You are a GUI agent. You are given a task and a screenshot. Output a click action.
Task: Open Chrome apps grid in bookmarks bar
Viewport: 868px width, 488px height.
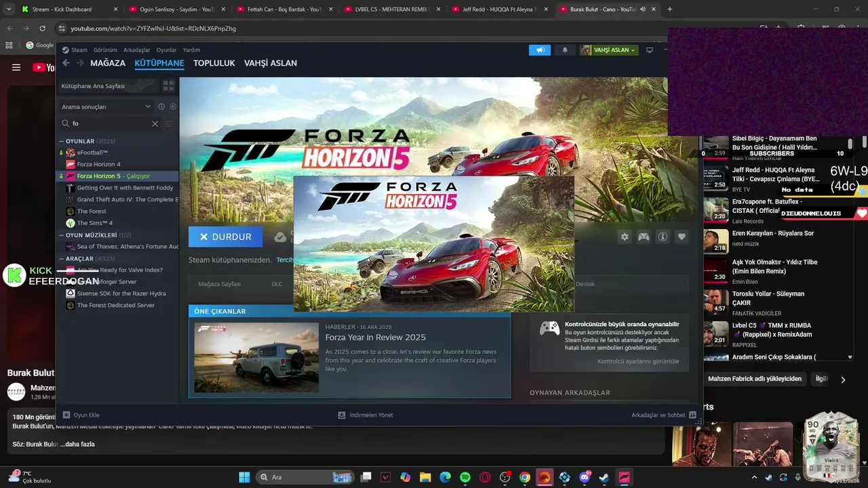tap(9, 45)
